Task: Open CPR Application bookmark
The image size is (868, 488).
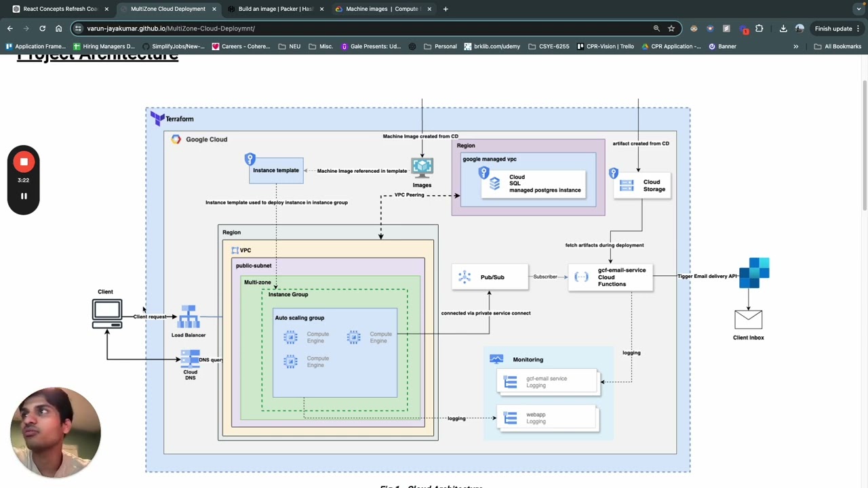Action: [671, 46]
